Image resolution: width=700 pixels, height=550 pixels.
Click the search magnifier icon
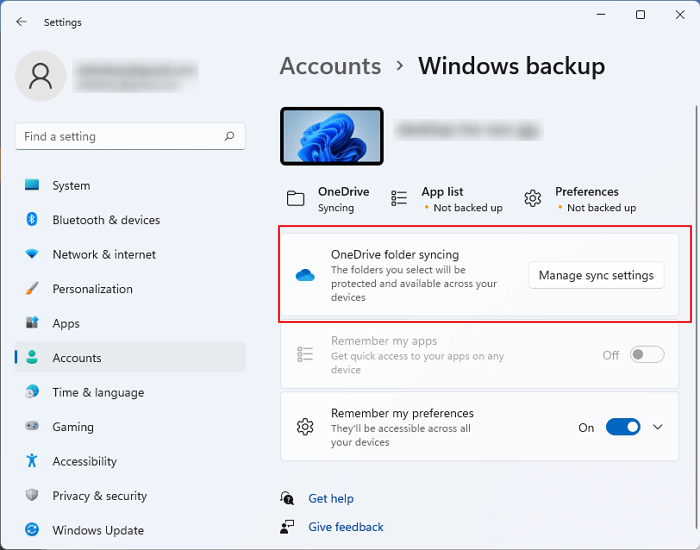(x=229, y=137)
